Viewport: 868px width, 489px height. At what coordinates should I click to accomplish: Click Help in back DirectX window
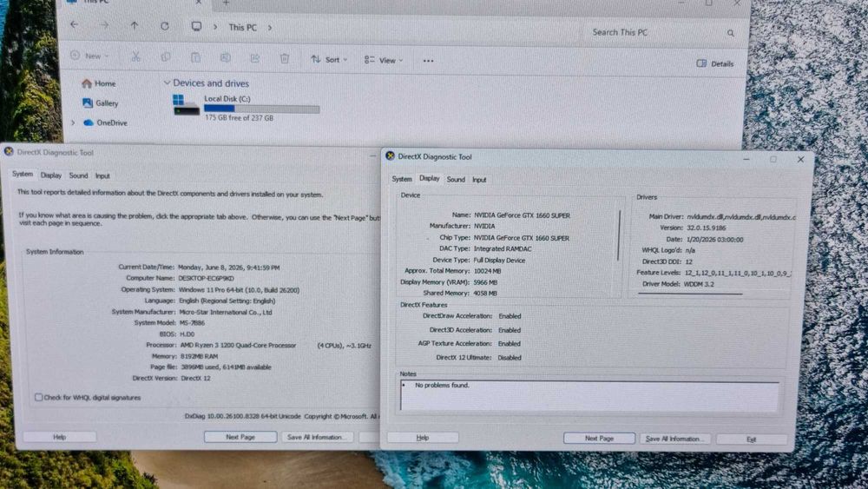(59, 437)
